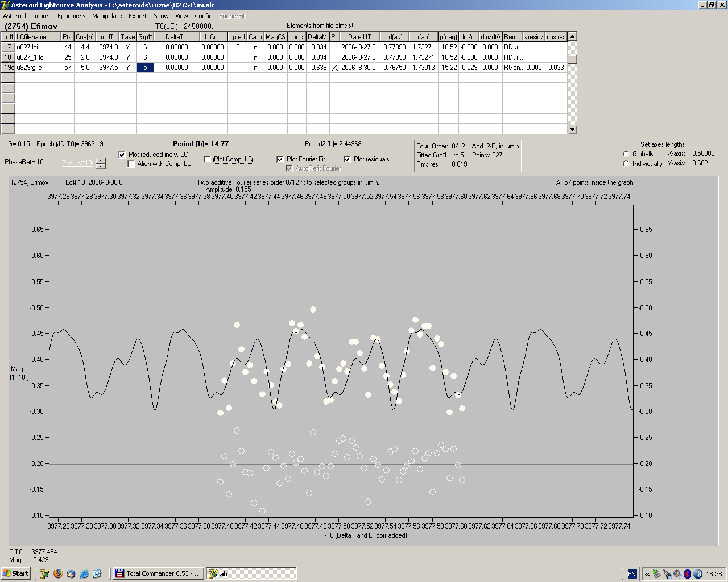The width and height of the screenshot is (728, 582).
Task: Increment PhaseRef stepper up arrow
Action: [101, 161]
